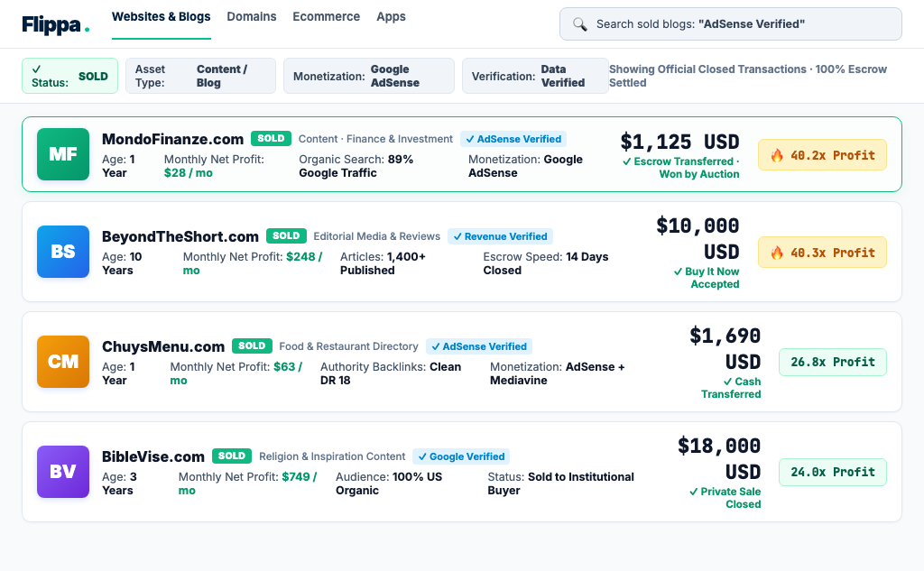Viewport: 924px width, 571px height.
Task: Click 'Age: 10 Years' on BeyondTheShort.com
Action: click(x=122, y=264)
